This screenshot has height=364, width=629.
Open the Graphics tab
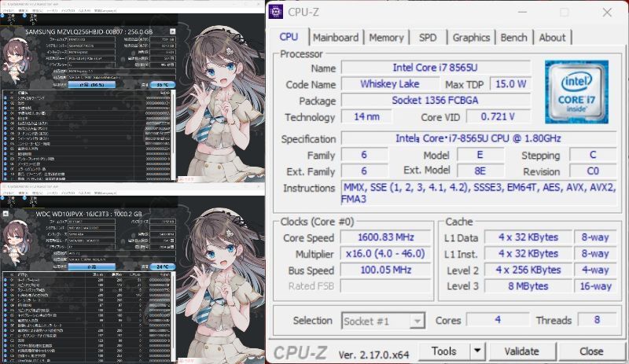click(x=471, y=37)
